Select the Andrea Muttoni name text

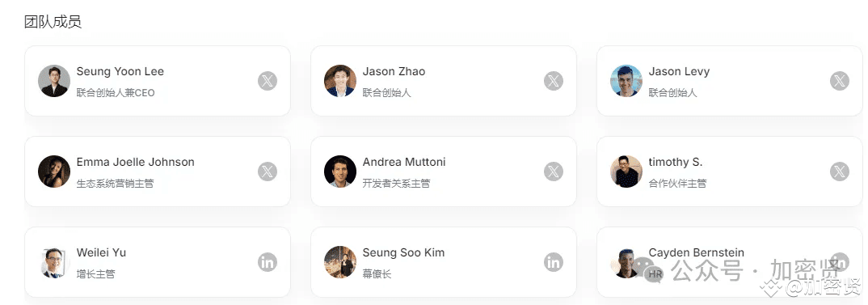404,162
